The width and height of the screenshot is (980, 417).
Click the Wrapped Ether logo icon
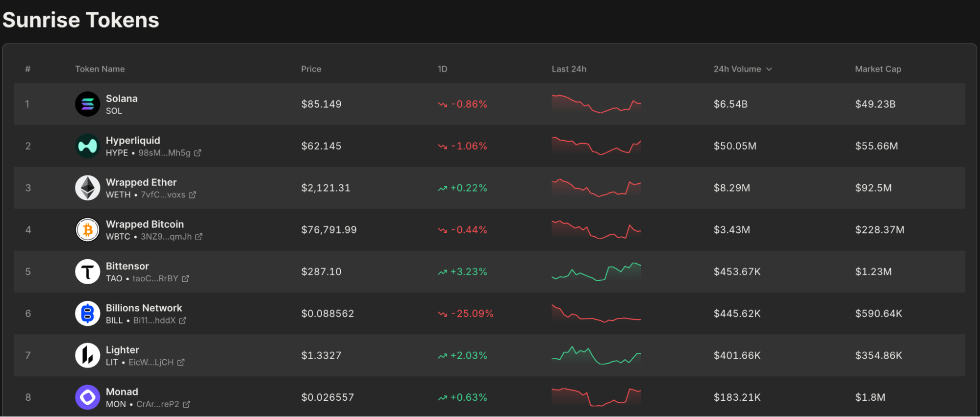click(88, 188)
